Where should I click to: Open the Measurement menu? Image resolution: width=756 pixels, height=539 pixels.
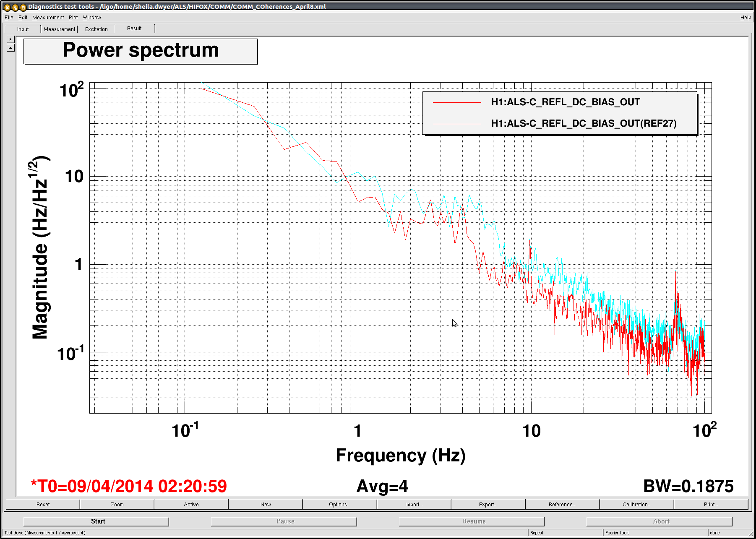(48, 18)
